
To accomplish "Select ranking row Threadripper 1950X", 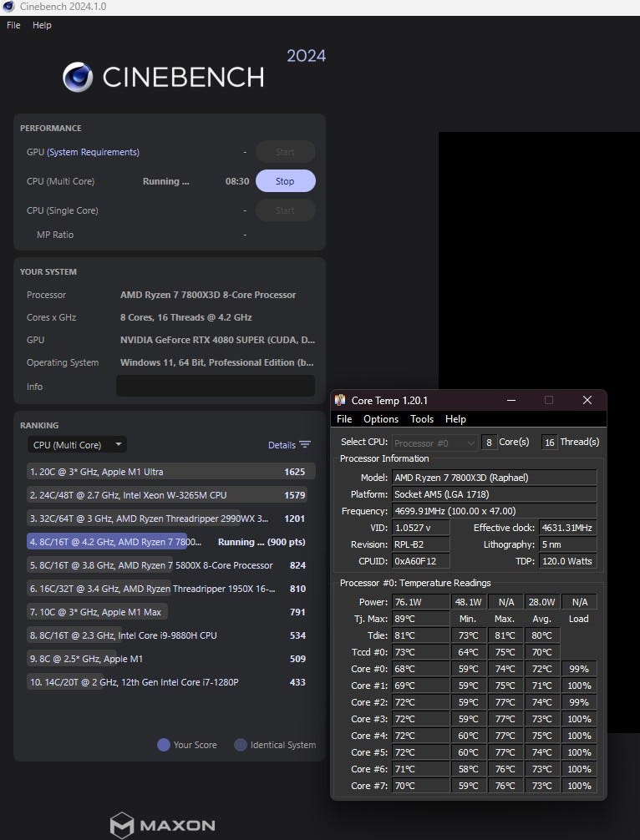I will 171,589.
